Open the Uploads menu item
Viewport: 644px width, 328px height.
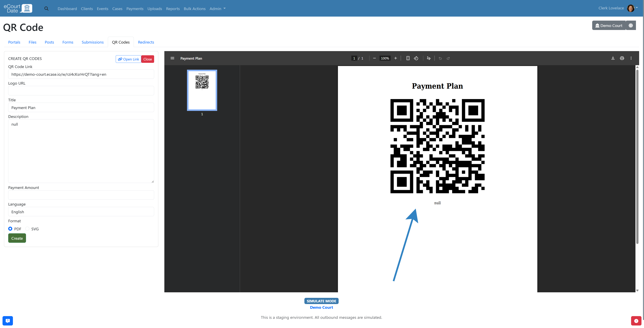point(154,9)
